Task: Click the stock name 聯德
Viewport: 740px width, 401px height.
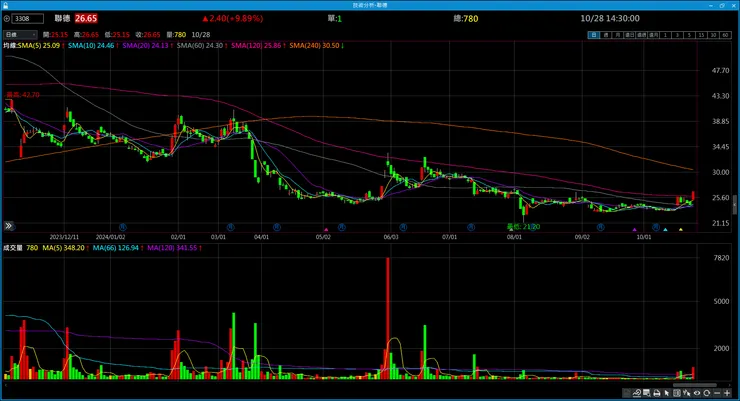Action: coord(62,18)
